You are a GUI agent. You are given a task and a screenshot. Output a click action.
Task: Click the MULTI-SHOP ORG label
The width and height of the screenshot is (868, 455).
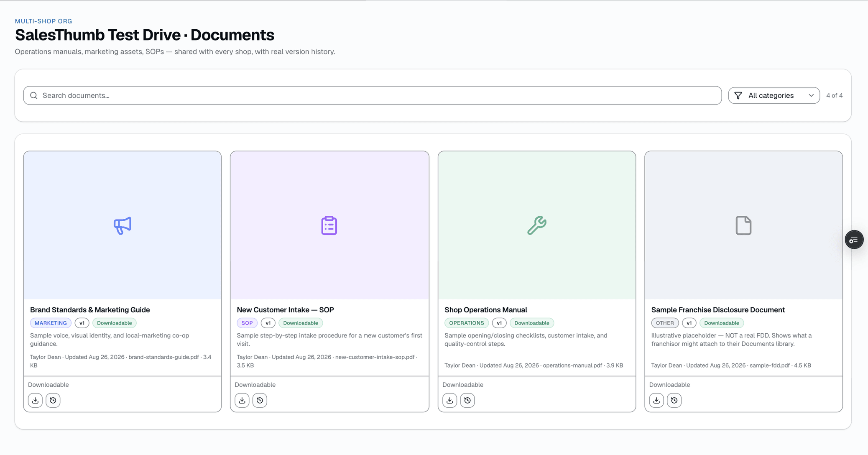click(x=43, y=21)
